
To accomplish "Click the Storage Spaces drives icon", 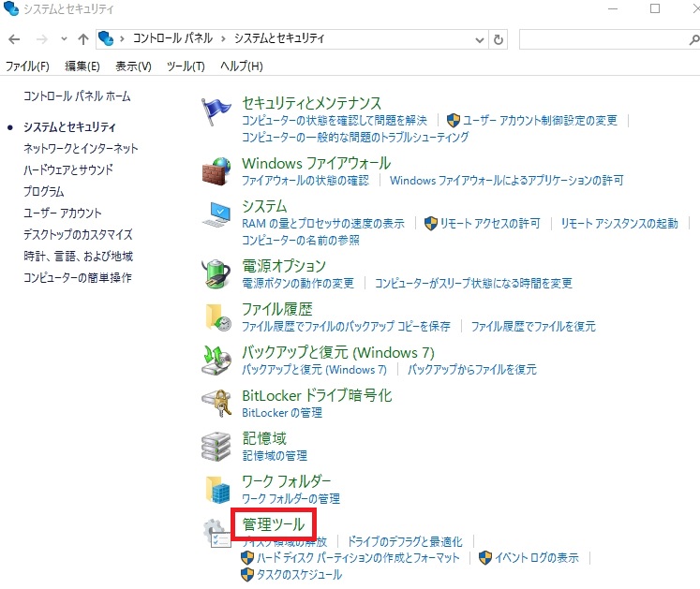I will pos(216,447).
